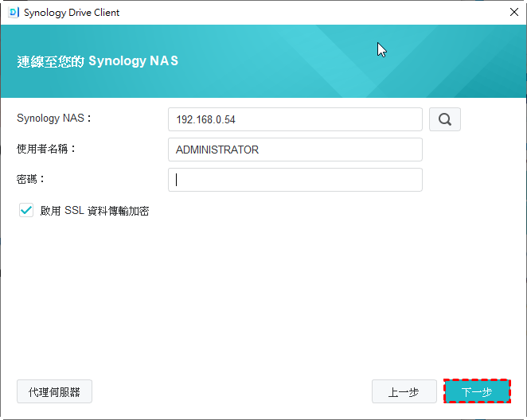Click the 使用者名稱： field label

tap(46, 149)
